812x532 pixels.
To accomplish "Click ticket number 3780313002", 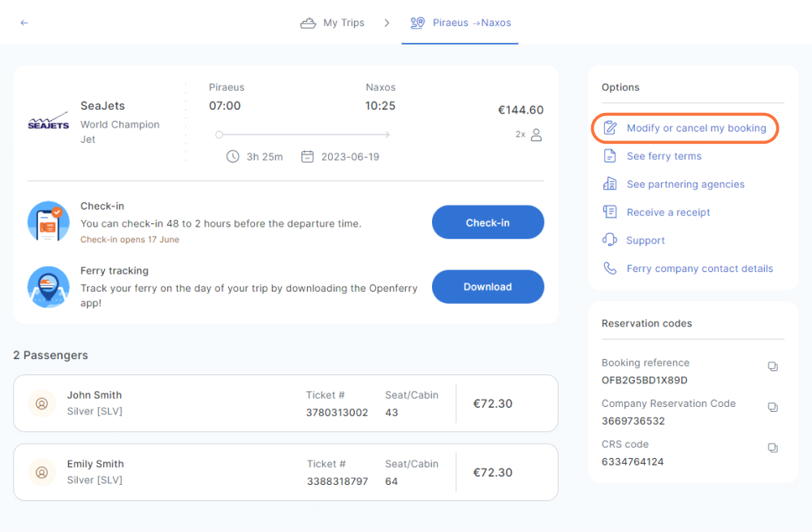I will tap(337, 413).
